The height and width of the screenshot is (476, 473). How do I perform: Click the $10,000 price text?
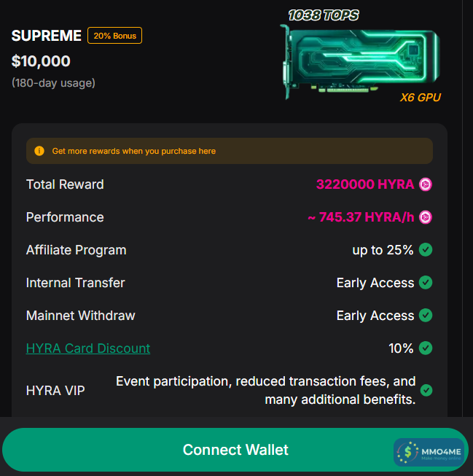click(41, 61)
